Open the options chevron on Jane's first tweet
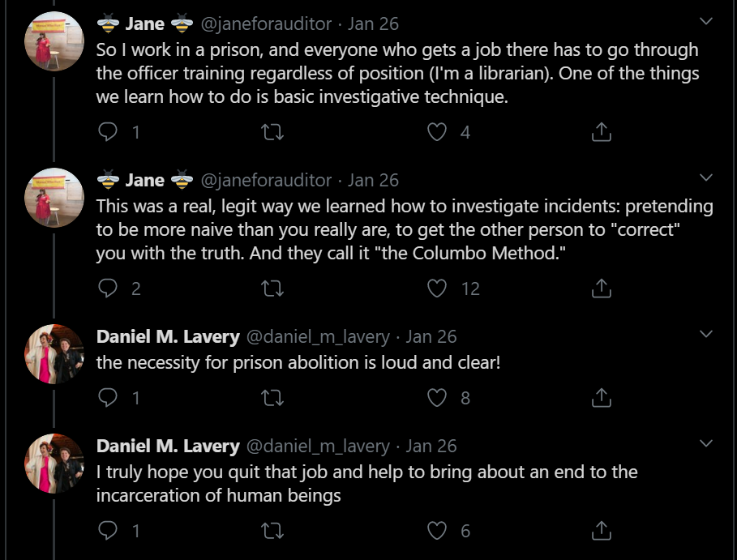 (706, 21)
